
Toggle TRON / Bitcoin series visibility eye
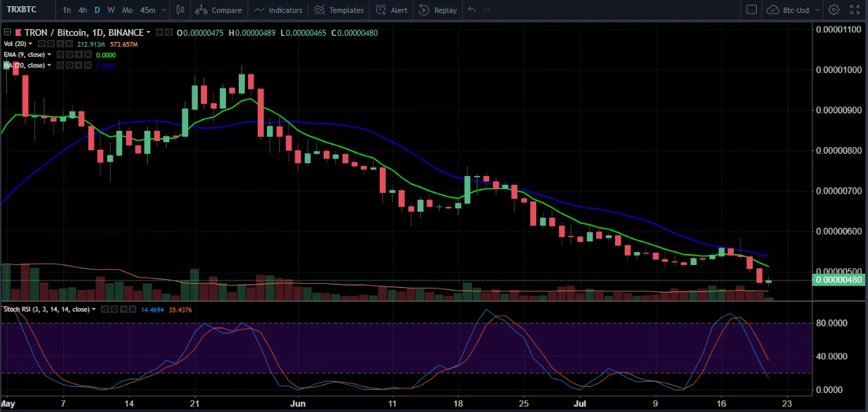click(x=159, y=33)
